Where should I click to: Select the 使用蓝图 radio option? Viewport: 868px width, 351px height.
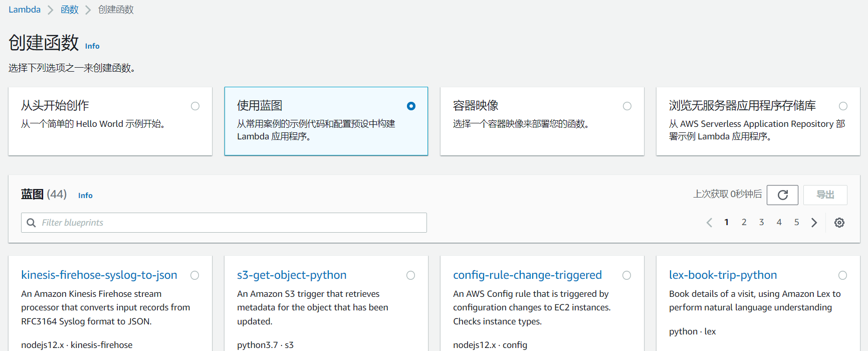point(411,106)
